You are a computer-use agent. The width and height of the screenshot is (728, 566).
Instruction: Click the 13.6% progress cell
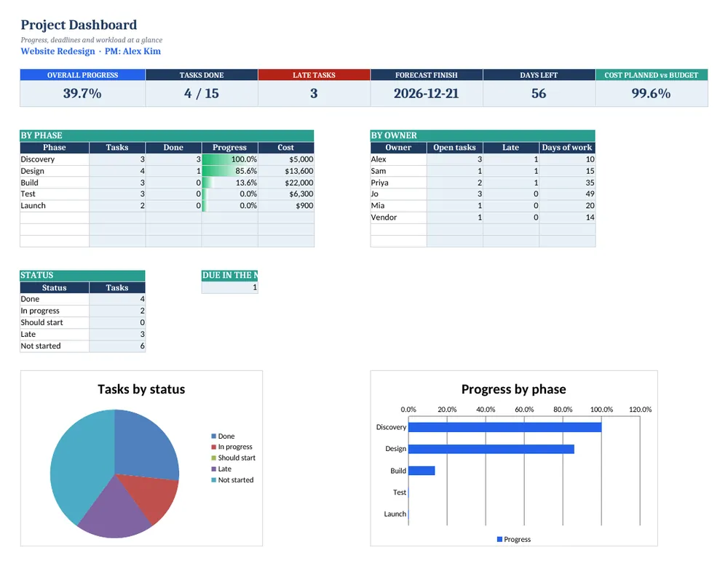tap(230, 183)
